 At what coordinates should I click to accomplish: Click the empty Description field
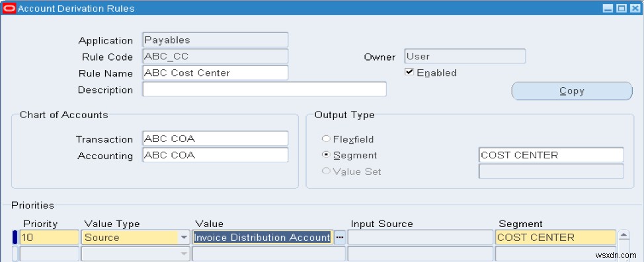tap(264, 89)
